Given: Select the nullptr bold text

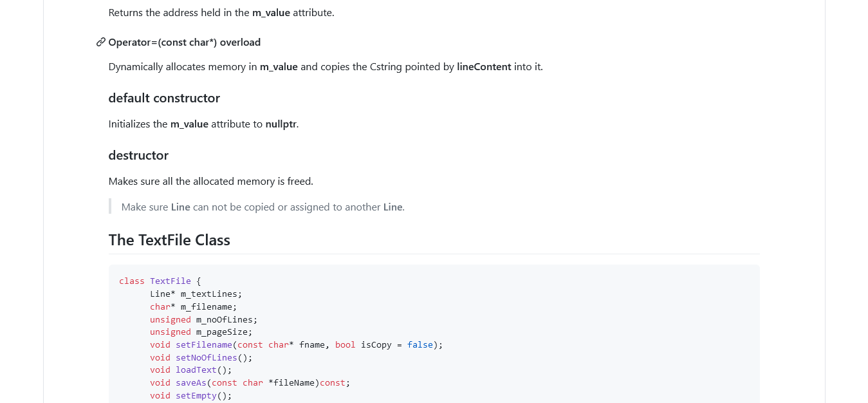Looking at the screenshot, I should pyautogui.click(x=281, y=124).
